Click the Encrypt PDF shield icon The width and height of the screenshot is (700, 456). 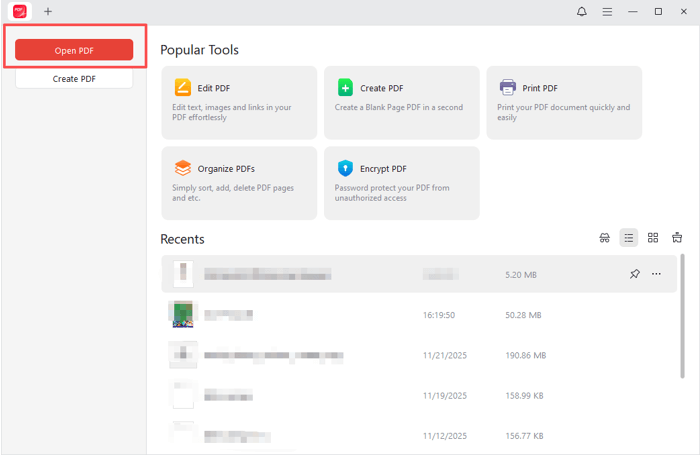[345, 168]
